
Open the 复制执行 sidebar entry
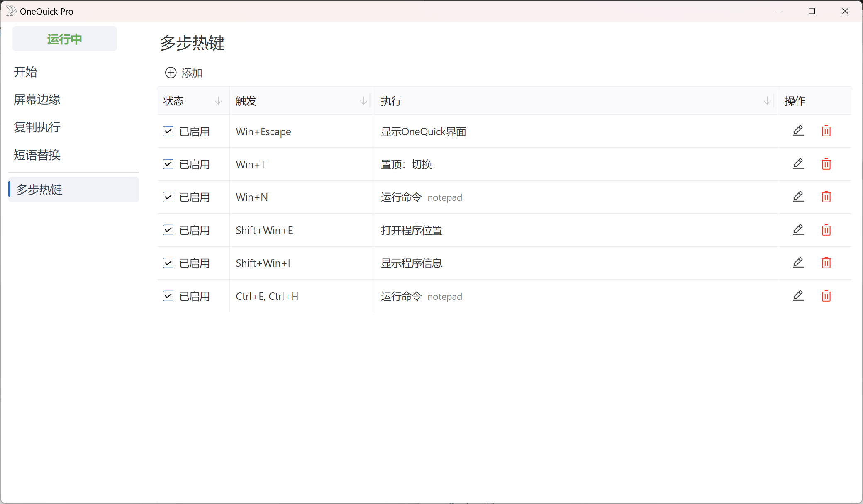[37, 127]
